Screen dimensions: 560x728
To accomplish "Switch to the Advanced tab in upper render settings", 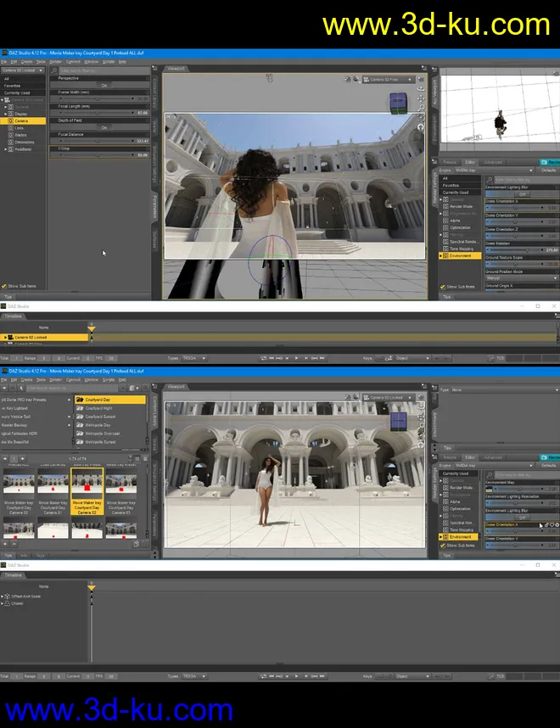I will tap(493, 162).
